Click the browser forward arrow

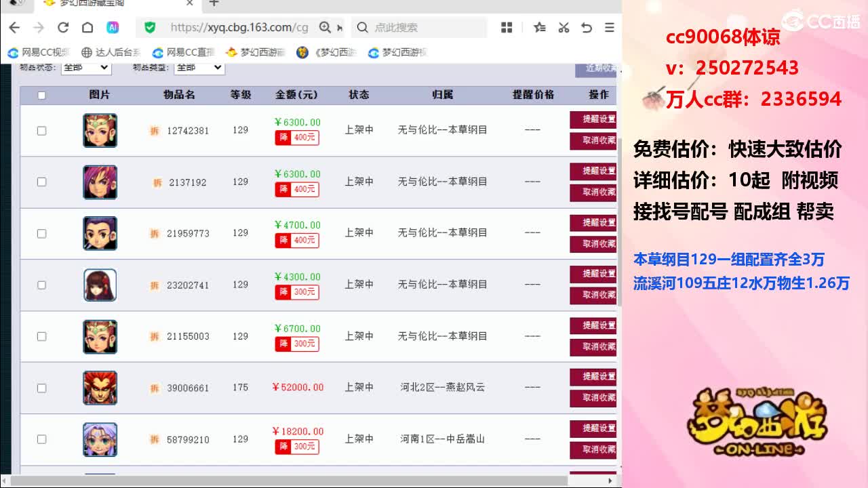(x=39, y=28)
